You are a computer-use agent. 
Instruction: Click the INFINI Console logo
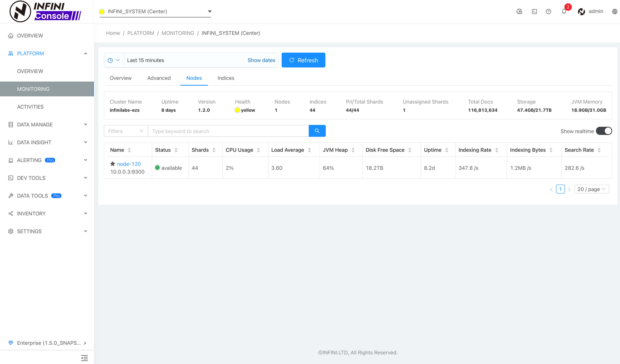pyautogui.click(x=46, y=11)
